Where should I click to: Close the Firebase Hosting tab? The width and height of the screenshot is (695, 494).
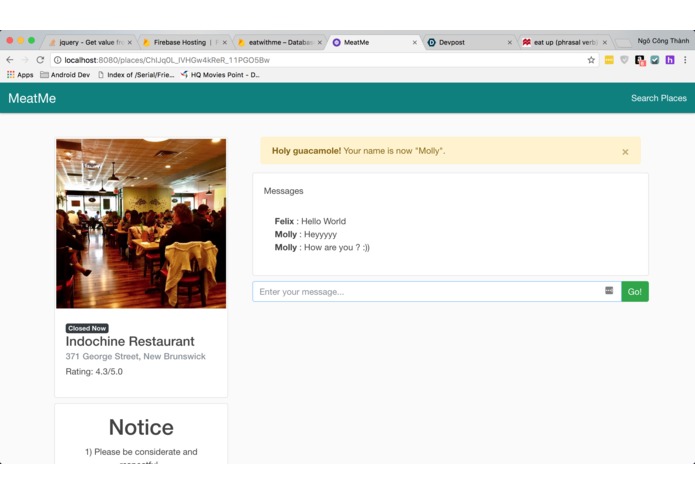coord(225,43)
